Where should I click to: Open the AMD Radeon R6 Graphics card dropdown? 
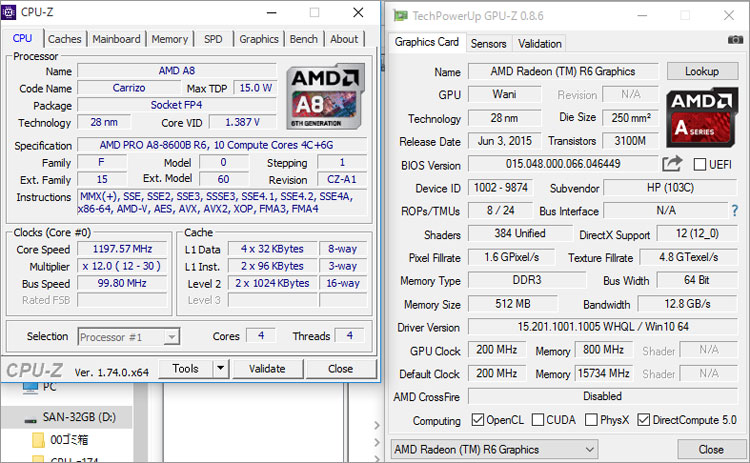tap(494, 449)
